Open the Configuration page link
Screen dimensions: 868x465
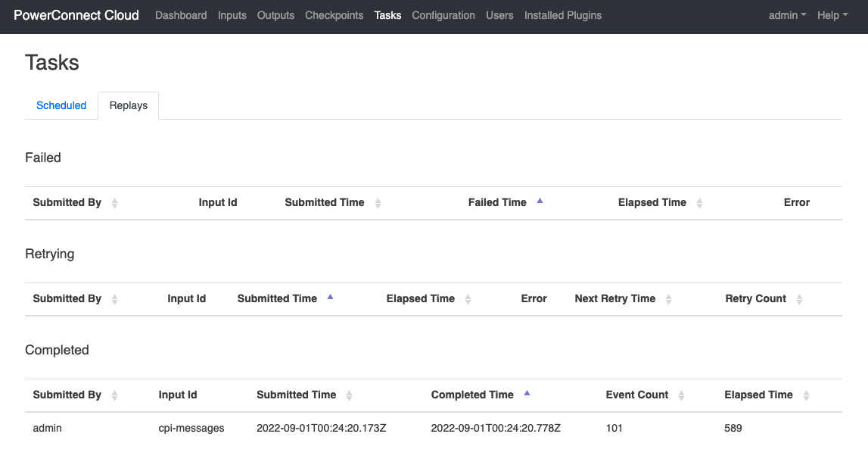pyautogui.click(x=443, y=15)
